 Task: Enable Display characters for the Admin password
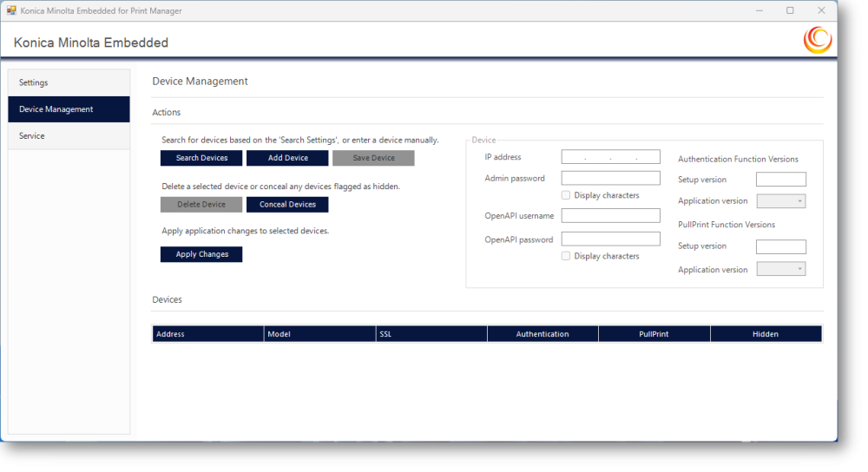[566, 194]
